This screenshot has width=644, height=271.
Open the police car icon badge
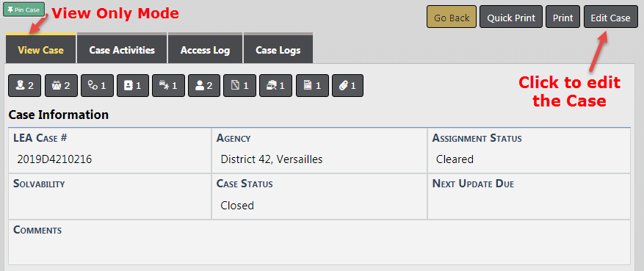click(61, 85)
